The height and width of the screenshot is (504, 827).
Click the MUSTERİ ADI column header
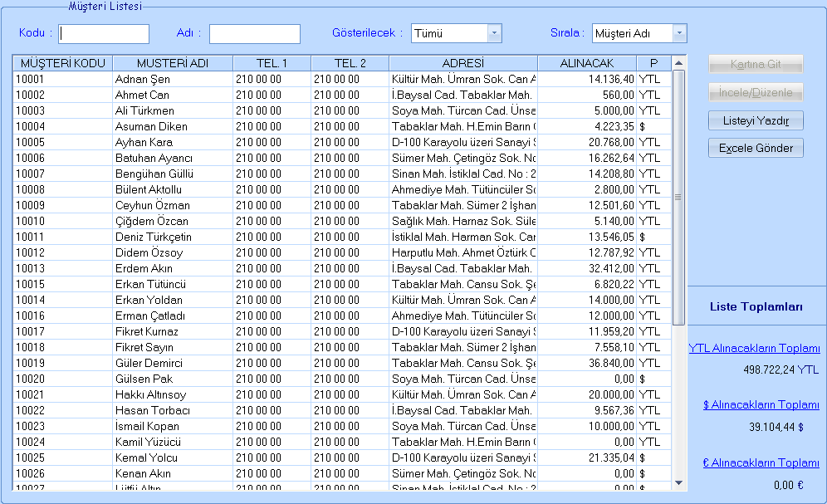pyautogui.click(x=173, y=63)
